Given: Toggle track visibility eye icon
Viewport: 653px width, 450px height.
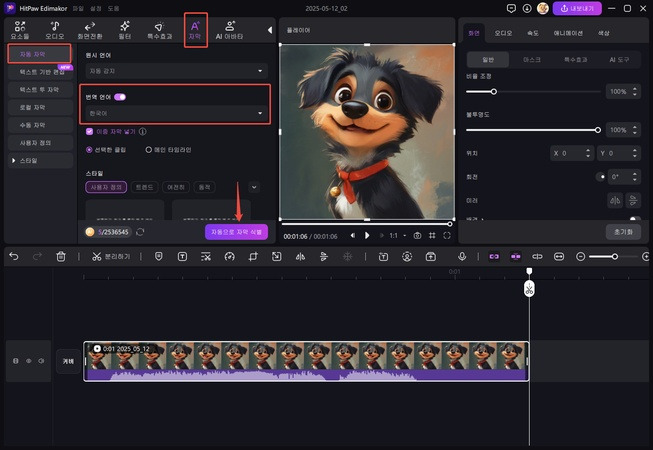Looking at the screenshot, I should click(29, 361).
